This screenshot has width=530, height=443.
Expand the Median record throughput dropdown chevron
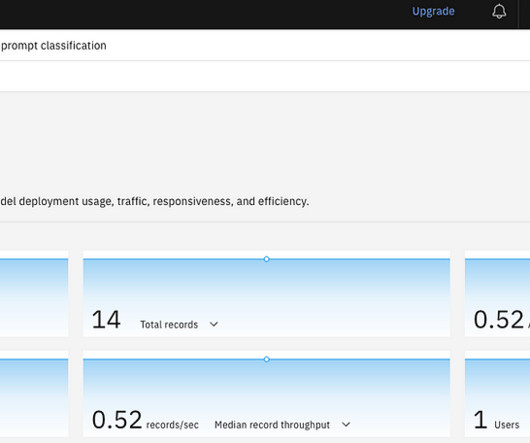pos(346,424)
